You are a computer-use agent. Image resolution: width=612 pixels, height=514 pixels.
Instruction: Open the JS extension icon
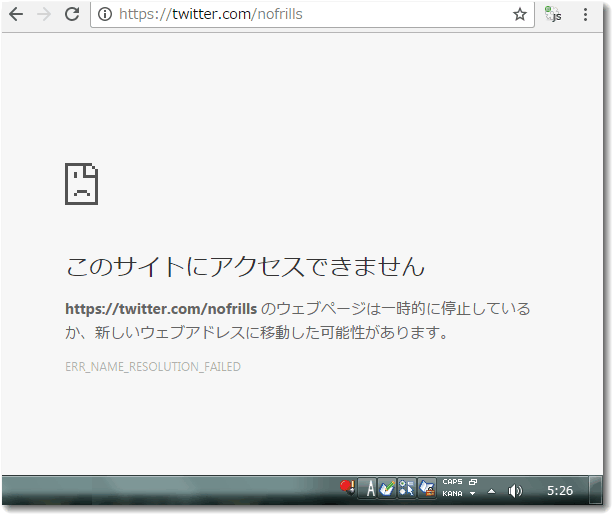click(x=553, y=14)
